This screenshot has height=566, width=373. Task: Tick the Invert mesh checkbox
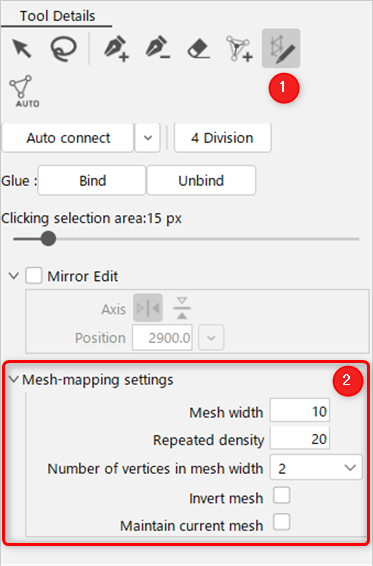click(282, 495)
